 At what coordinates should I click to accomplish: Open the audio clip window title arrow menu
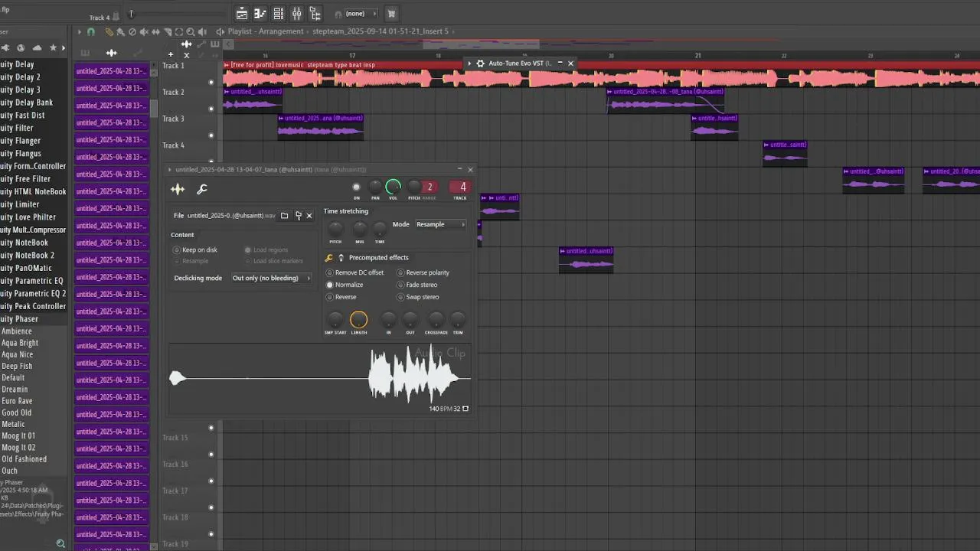point(170,170)
